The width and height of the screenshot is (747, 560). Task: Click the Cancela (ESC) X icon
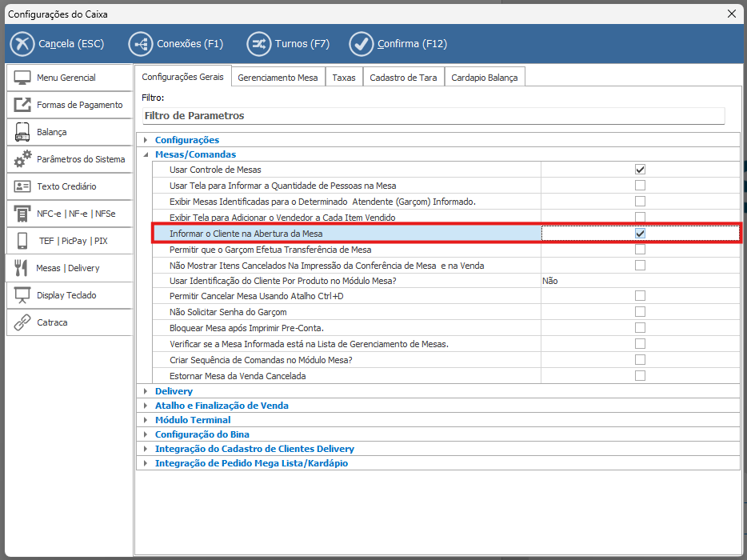(23, 43)
